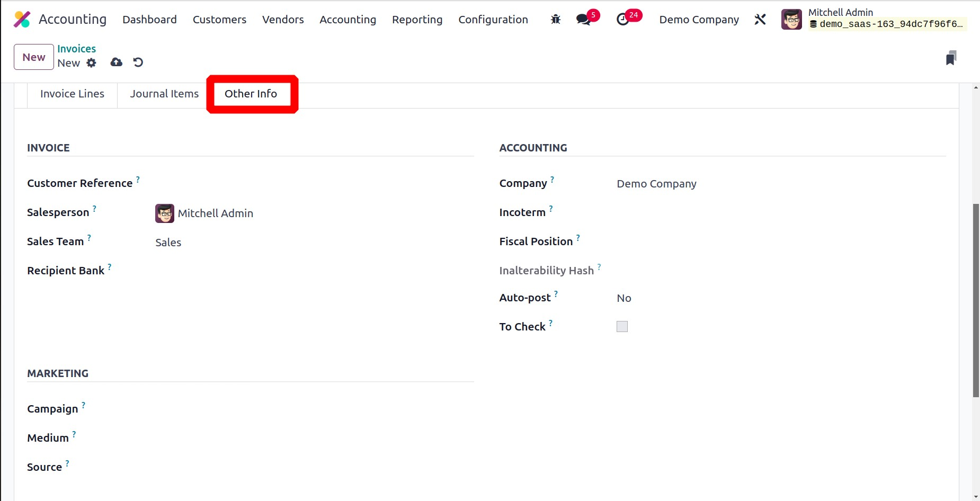This screenshot has height=501, width=980.
Task: Go back via the Invoices breadcrumb link
Action: coord(76,49)
